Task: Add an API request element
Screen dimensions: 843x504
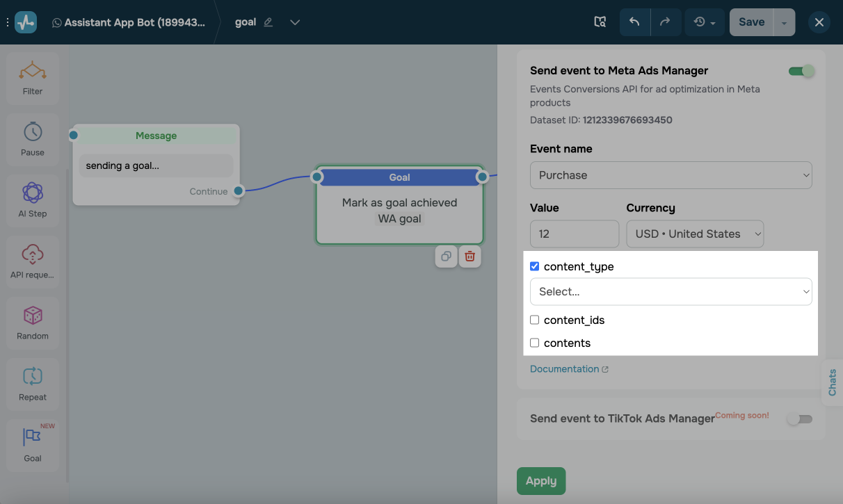Action: point(33,261)
